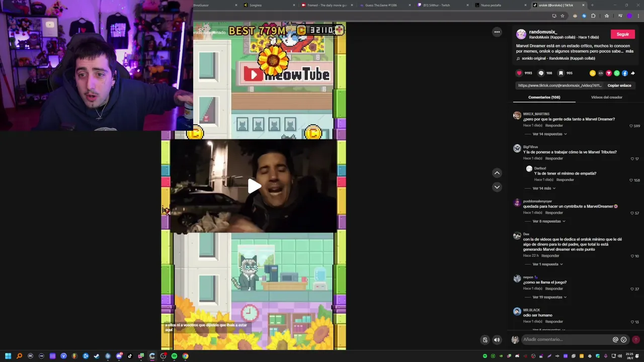Switch to Videos del creador tab
Image resolution: width=644 pixels, height=362 pixels.
[x=606, y=97]
